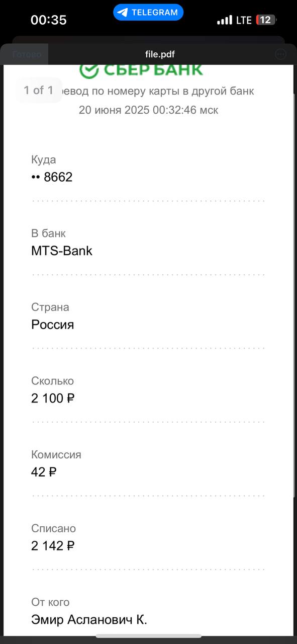
Task: Tap the home indicator bar
Action: click(148, 637)
